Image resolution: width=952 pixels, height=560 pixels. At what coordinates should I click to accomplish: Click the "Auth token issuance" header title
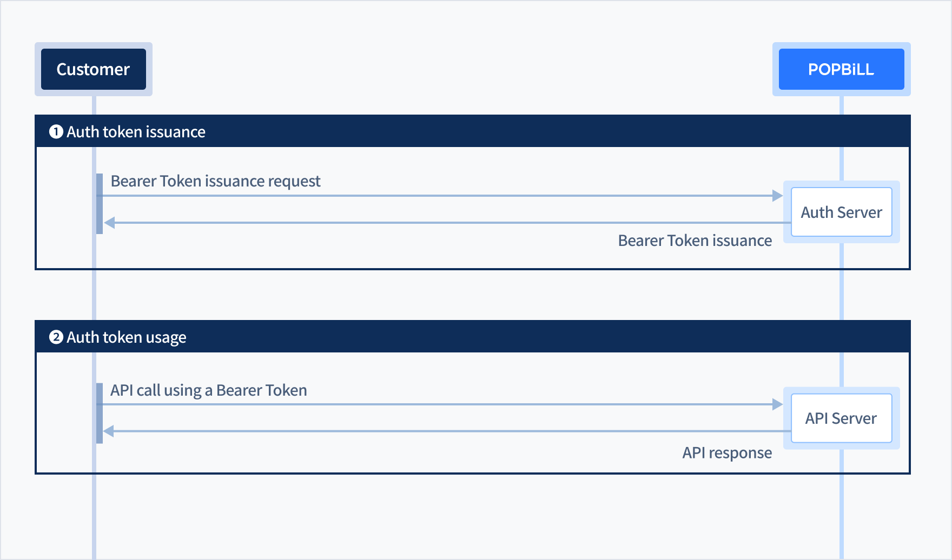tap(136, 132)
